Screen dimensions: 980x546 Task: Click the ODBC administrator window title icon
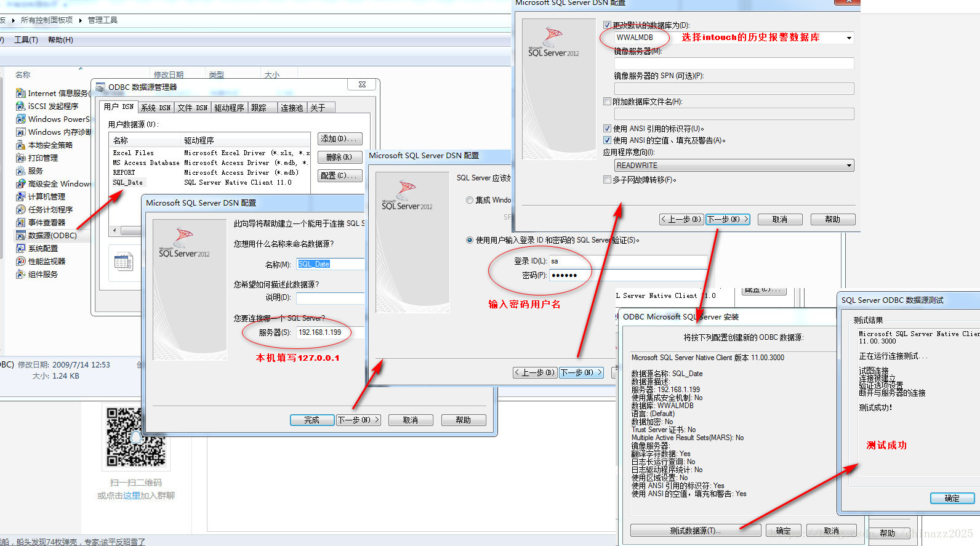pos(100,87)
